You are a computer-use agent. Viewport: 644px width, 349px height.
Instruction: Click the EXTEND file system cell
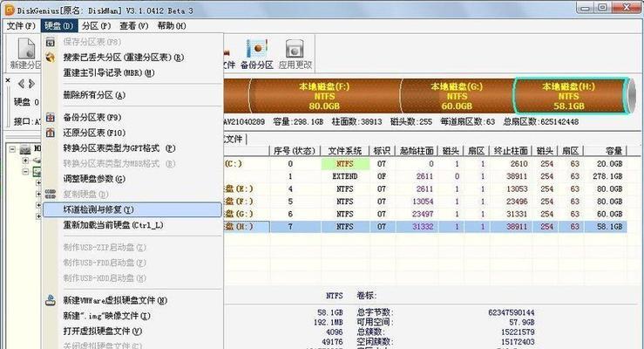point(344,176)
